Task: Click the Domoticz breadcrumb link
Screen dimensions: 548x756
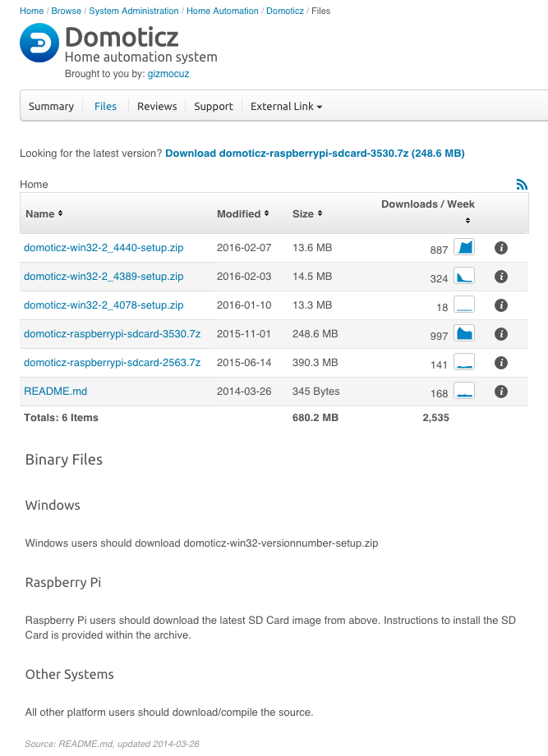Action: (284, 11)
